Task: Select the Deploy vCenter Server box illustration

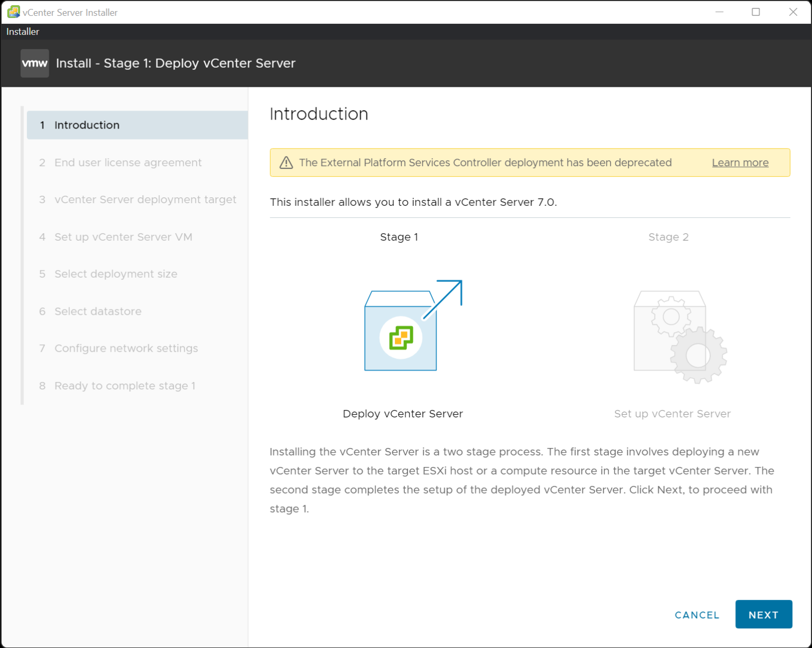Action: click(400, 330)
